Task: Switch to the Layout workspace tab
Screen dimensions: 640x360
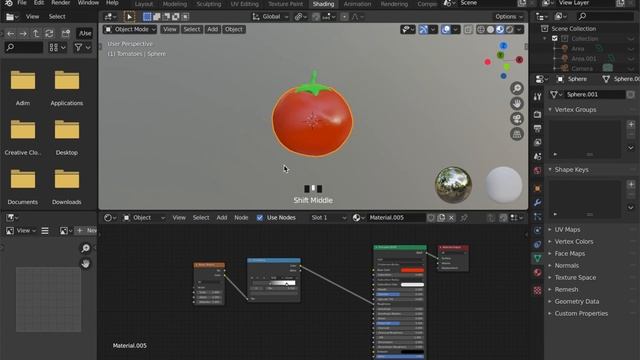Action: pos(144,4)
